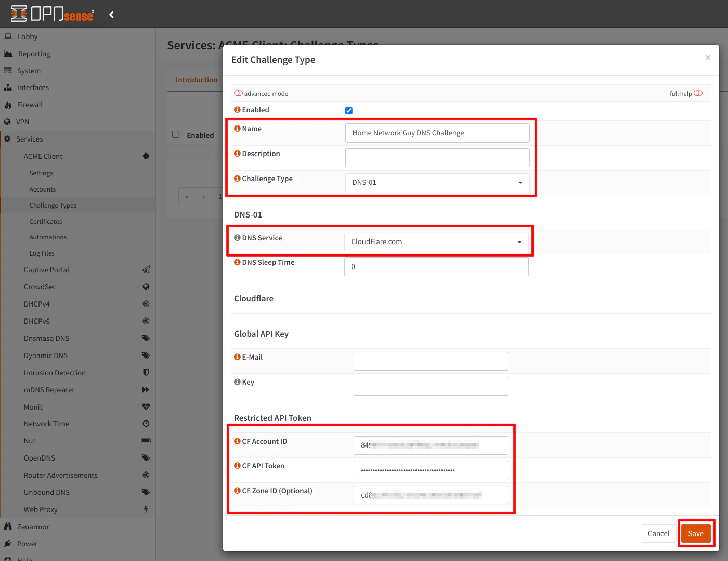
Task: Collapse the Services menu
Action: click(x=78, y=139)
